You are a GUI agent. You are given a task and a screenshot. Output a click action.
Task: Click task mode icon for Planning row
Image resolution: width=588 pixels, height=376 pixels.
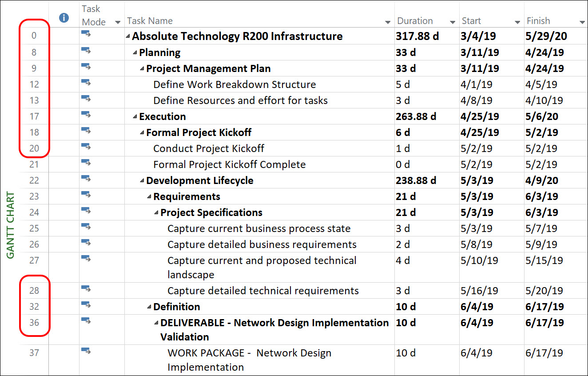point(86,50)
